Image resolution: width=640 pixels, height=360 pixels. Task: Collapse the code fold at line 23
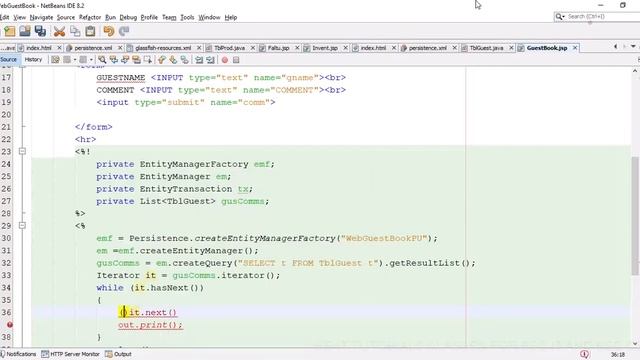point(22,151)
